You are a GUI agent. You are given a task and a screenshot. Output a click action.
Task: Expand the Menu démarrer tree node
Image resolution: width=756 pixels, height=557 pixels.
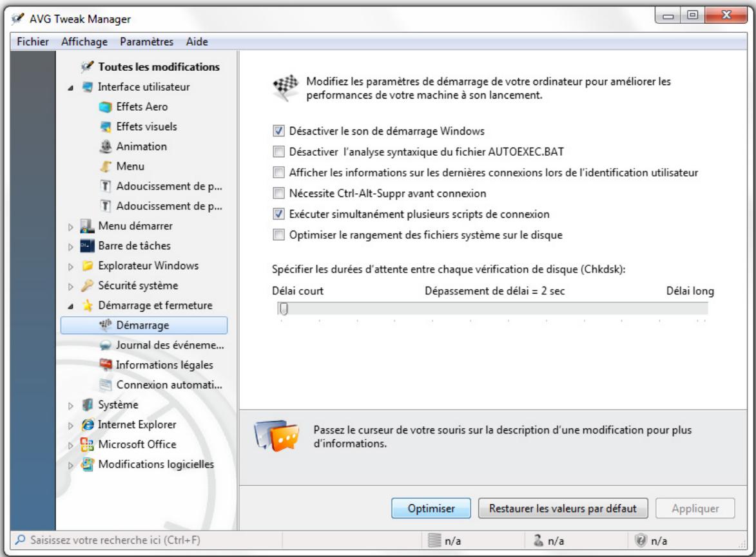pyautogui.click(x=71, y=227)
